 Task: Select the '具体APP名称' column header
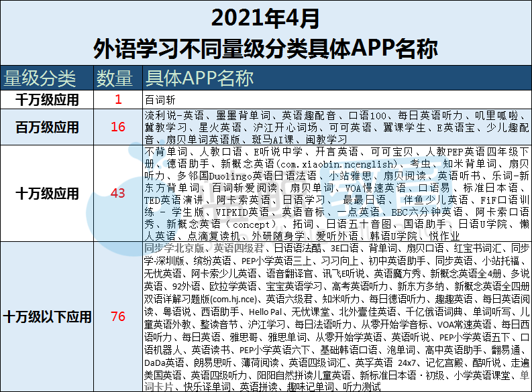[x=199, y=78]
